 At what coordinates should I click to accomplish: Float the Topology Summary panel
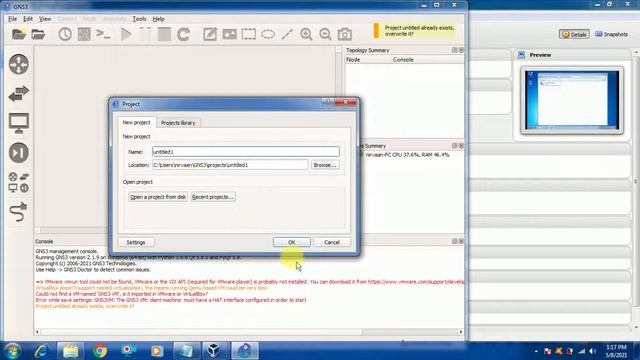(455, 50)
